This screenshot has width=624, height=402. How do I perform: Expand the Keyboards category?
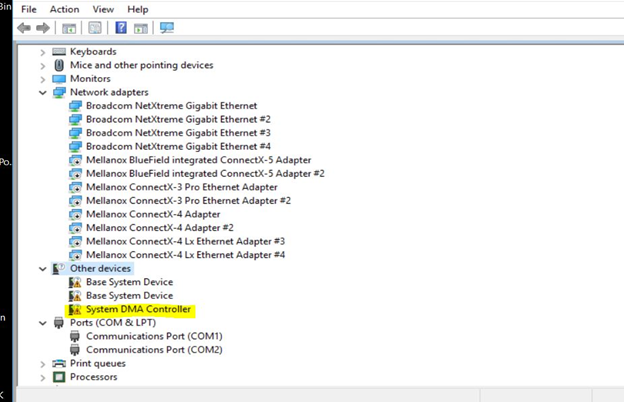42,52
